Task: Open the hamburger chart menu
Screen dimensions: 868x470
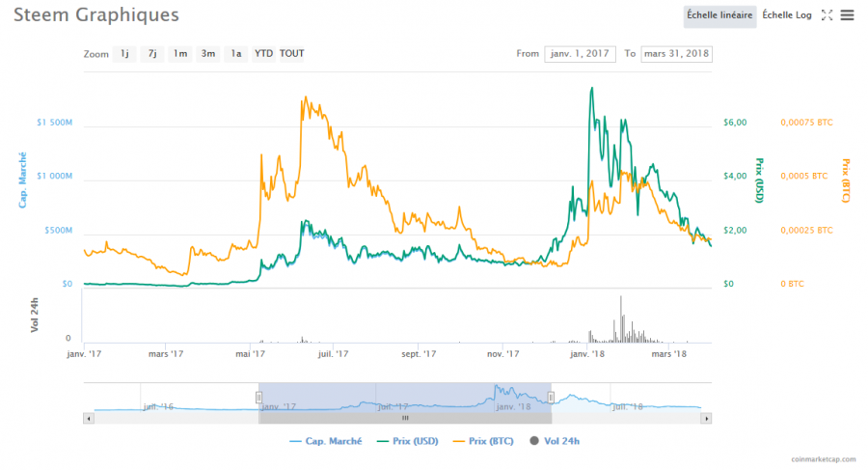Action: [x=848, y=15]
